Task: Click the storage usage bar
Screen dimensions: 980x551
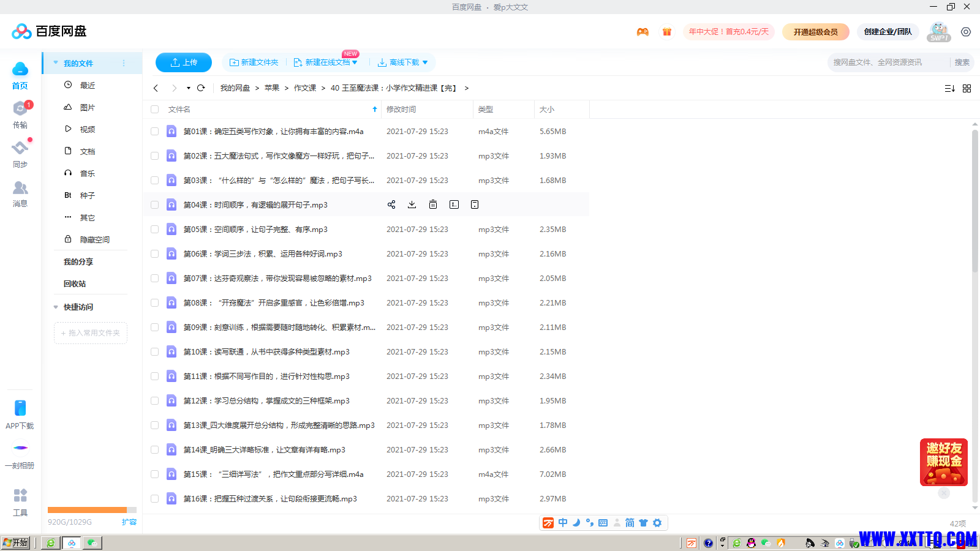Action: pyautogui.click(x=92, y=510)
